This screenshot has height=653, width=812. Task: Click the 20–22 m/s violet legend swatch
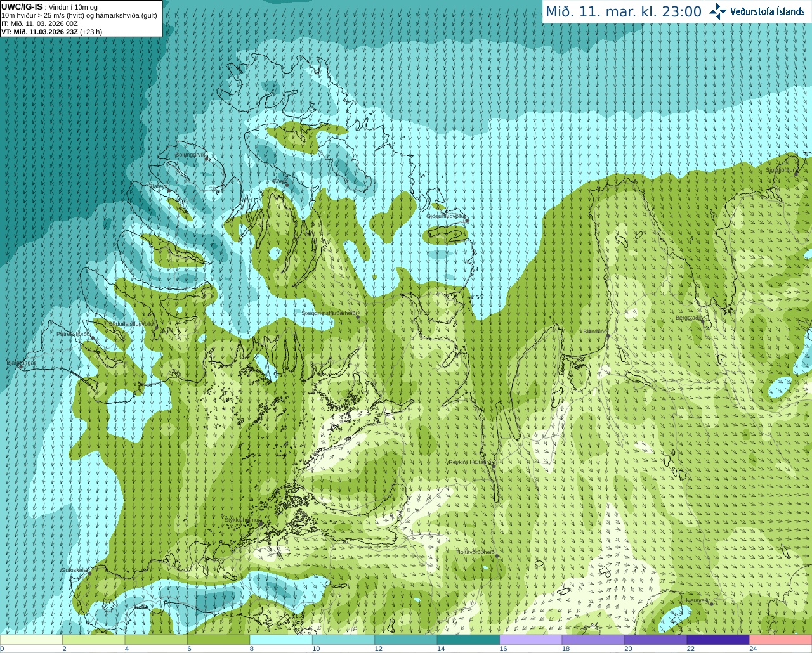[x=656, y=640]
